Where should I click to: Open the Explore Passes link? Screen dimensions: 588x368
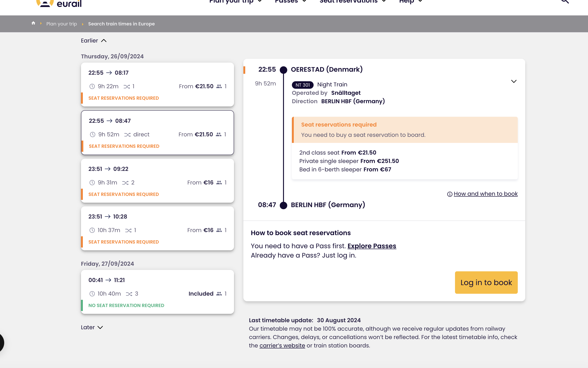(371, 246)
